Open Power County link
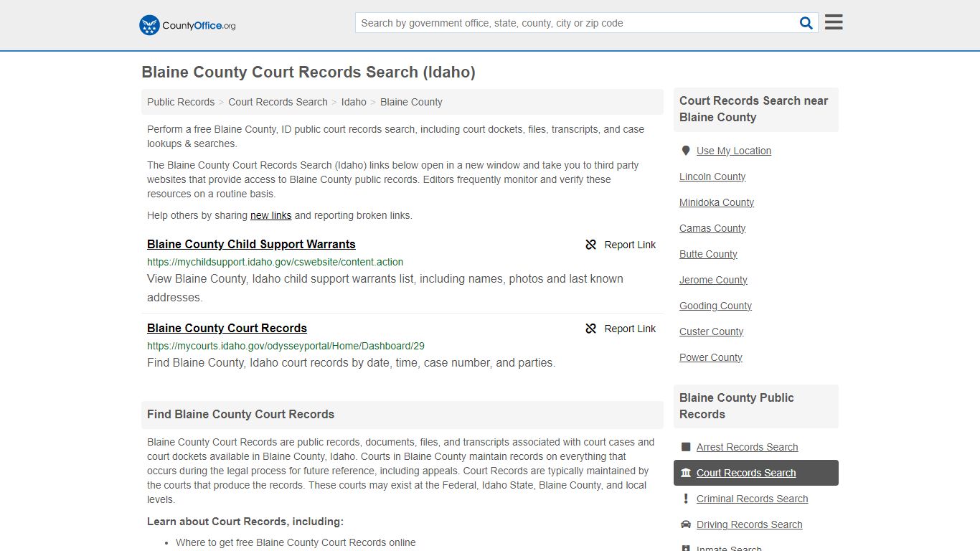This screenshot has height=551, width=980. pyautogui.click(x=710, y=357)
